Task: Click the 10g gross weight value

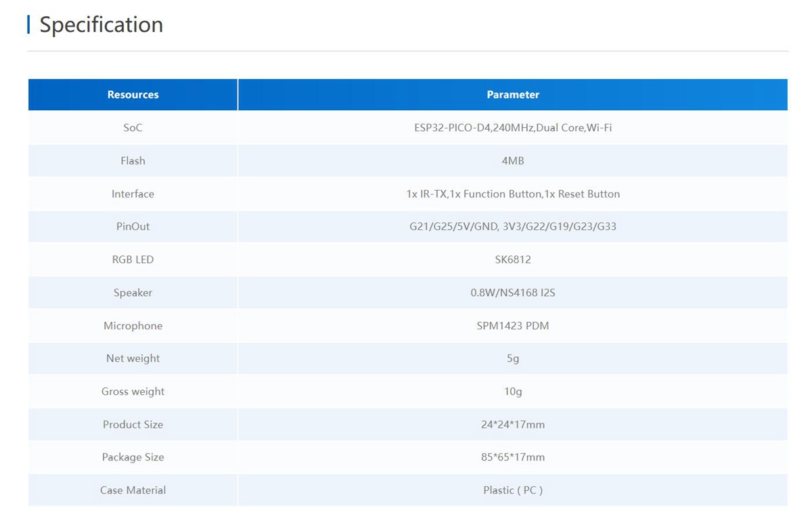Action: pos(513,391)
